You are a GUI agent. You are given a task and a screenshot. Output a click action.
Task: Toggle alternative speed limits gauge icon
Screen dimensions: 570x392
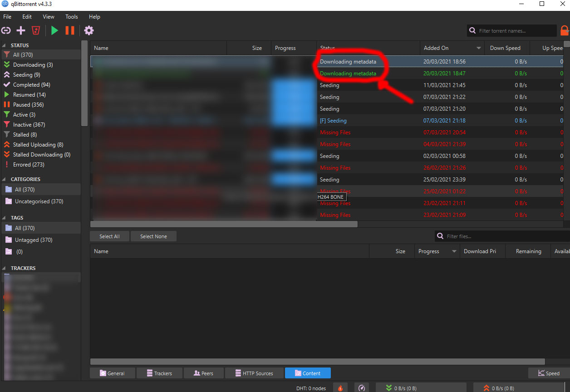362,387
